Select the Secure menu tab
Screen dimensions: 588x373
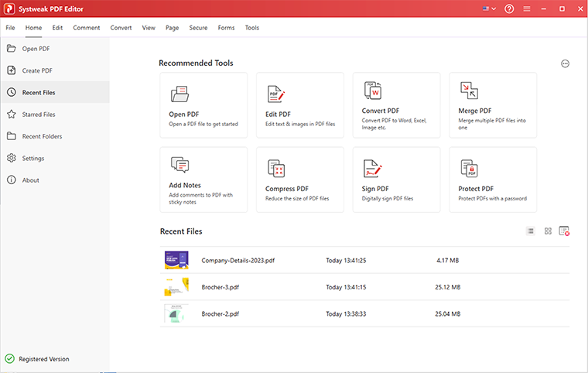(x=198, y=28)
